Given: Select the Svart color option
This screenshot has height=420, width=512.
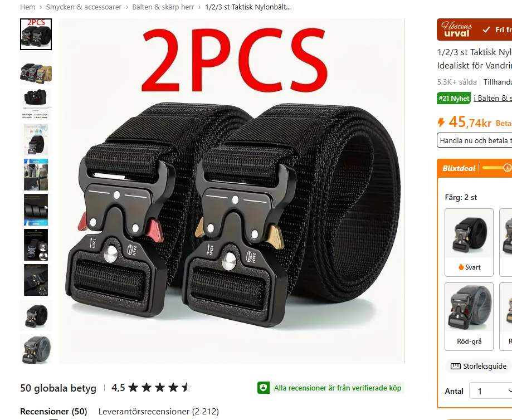Looking at the screenshot, I should point(469,243).
